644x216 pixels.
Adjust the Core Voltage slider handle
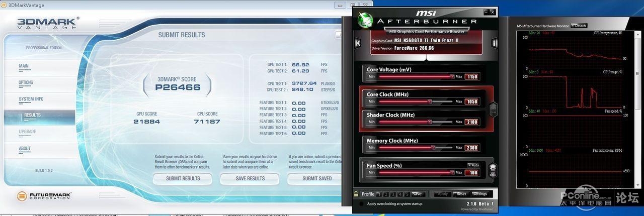click(452, 76)
